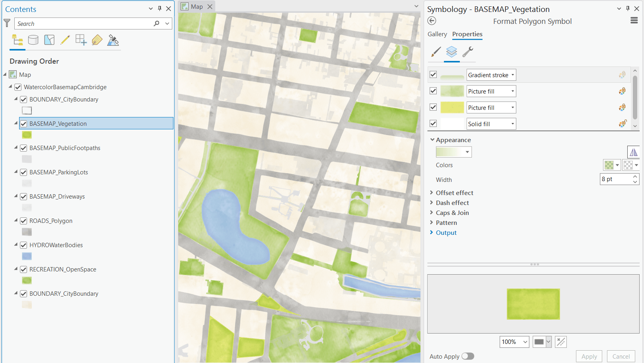Open the Gradient stroke type dropdown
Screen dimensions: 644x363
pyautogui.click(x=510, y=75)
